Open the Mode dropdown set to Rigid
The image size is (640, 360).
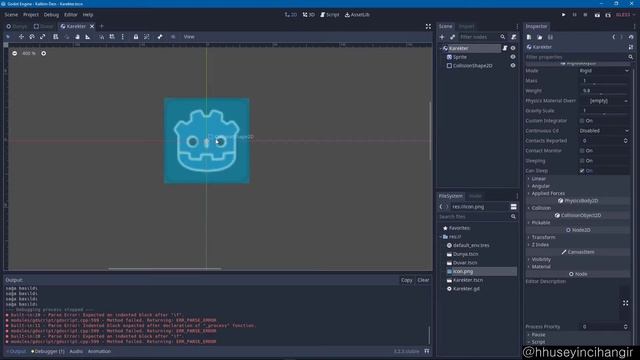point(604,71)
